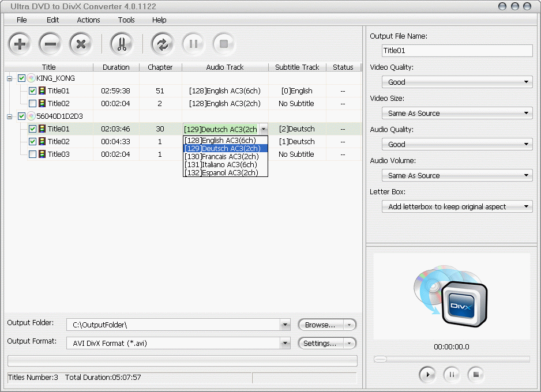This screenshot has width=541, height=392.
Task: Select highlighted [129]Deutsch AC3(2ch) option
Action: 226,149
